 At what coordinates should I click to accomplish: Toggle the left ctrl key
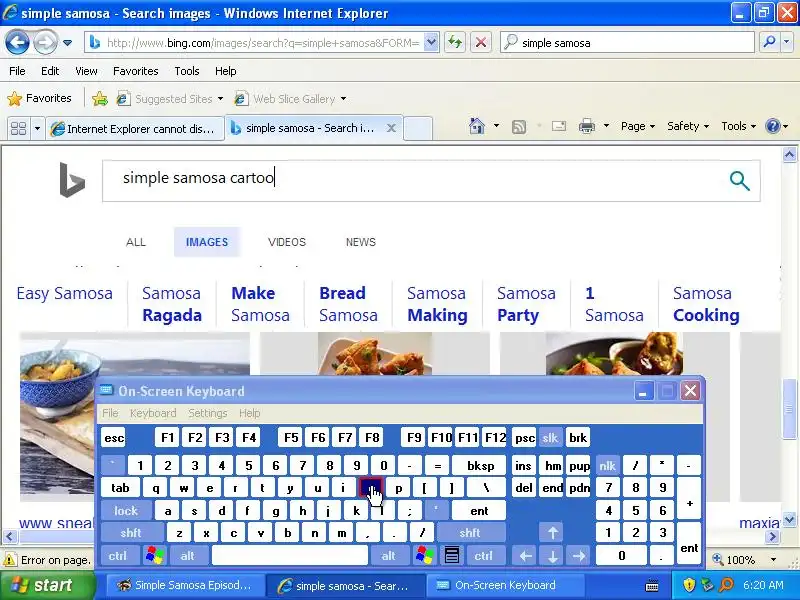click(x=118, y=555)
